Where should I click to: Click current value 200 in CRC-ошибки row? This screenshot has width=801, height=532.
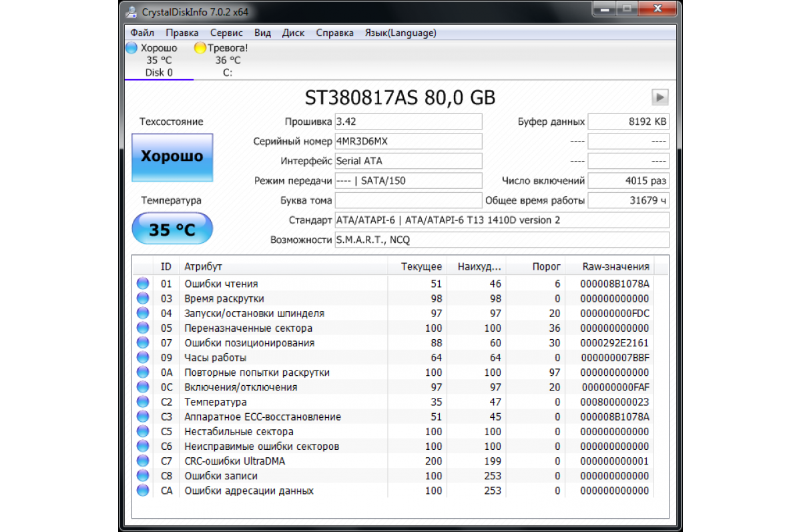pyautogui.click(x=433, y=461)
